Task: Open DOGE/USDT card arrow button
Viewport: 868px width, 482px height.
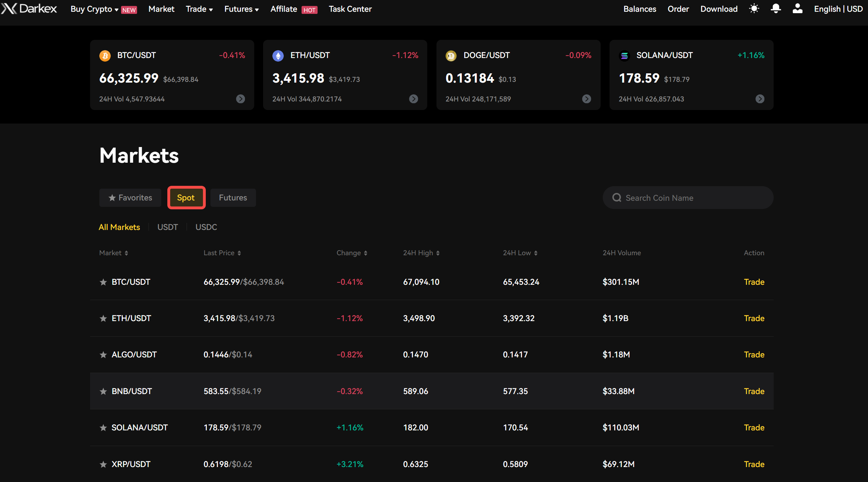Action: [587, 99]
